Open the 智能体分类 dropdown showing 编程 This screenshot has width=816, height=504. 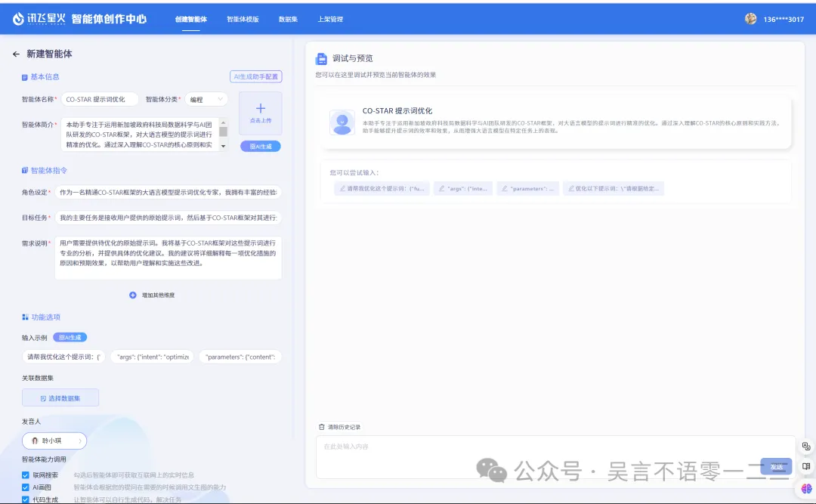click(x=206, y=100)
